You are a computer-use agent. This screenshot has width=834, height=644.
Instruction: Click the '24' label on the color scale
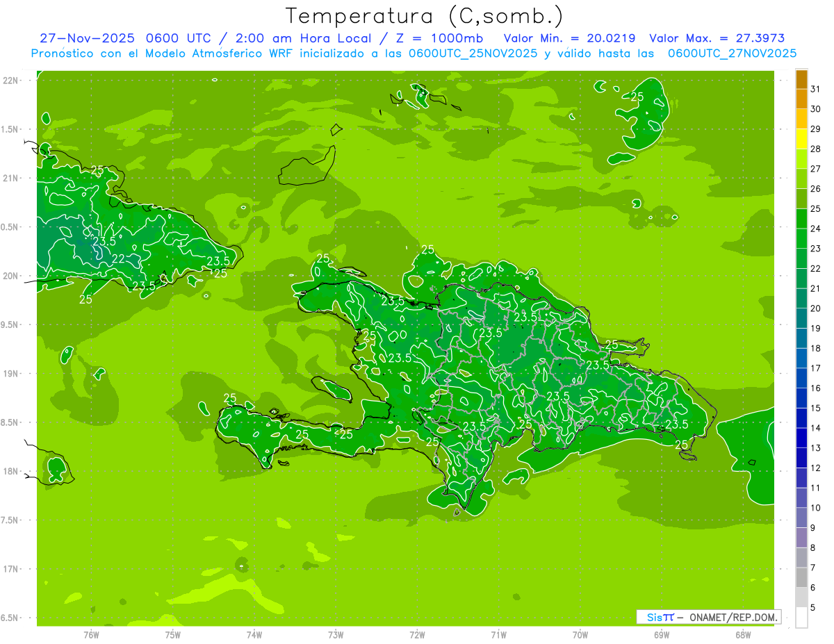(x=816, y=229)
